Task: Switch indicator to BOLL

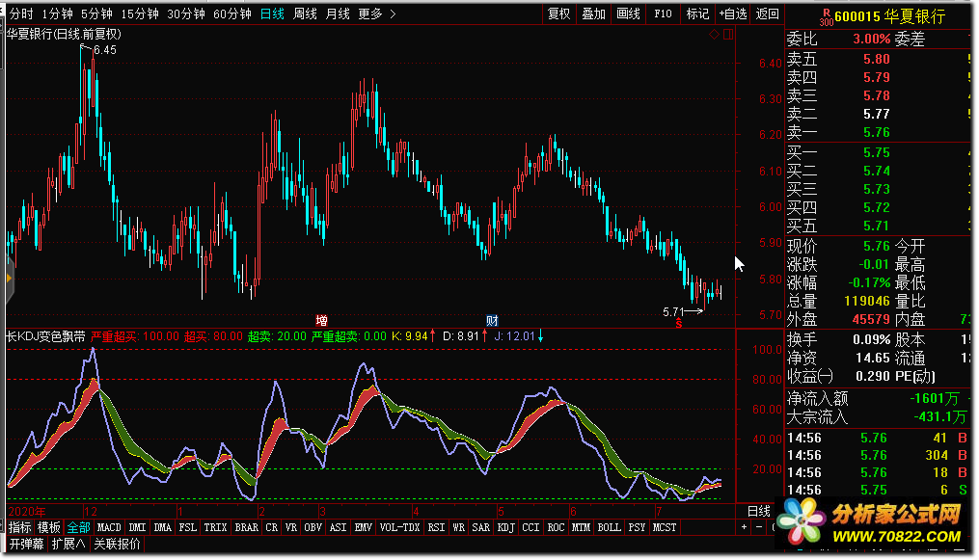Action: coord(609,527)
